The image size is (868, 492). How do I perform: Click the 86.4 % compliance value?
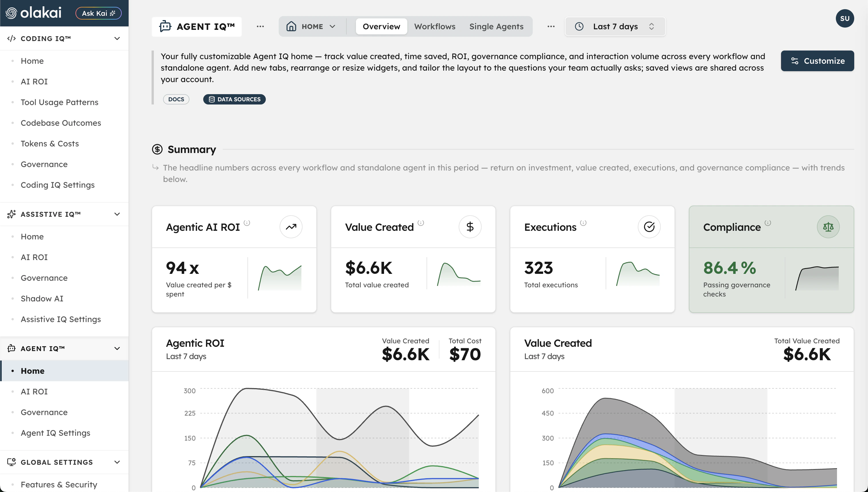click(x=729, y=268)
